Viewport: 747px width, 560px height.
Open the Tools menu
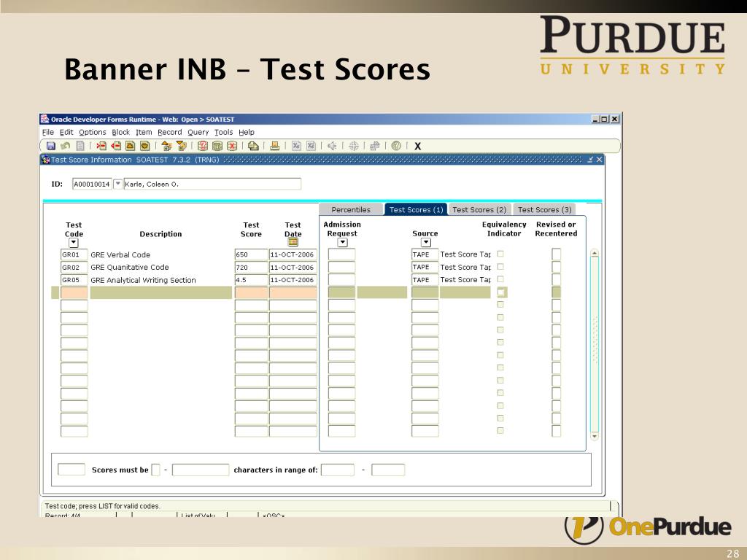[x=223, y=133]
